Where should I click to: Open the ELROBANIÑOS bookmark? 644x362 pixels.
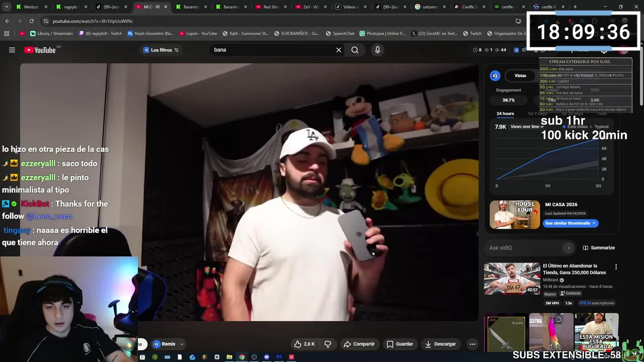(296, 34)
